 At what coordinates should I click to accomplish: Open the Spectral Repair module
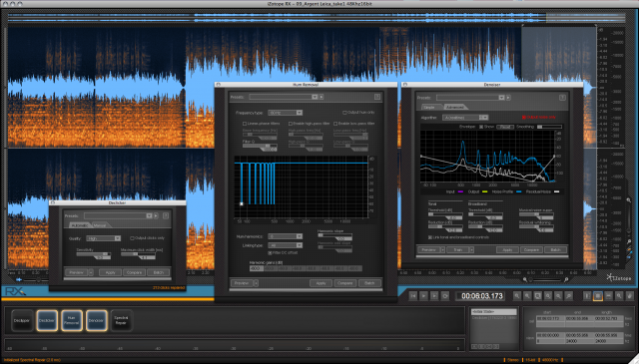122,320
